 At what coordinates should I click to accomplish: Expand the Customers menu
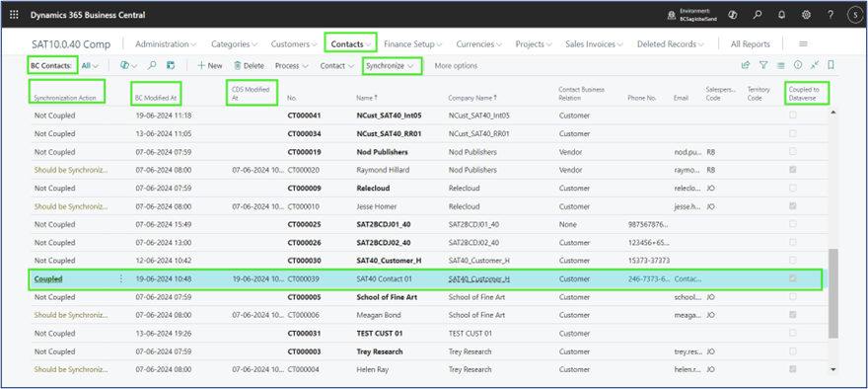coord(293,43)
